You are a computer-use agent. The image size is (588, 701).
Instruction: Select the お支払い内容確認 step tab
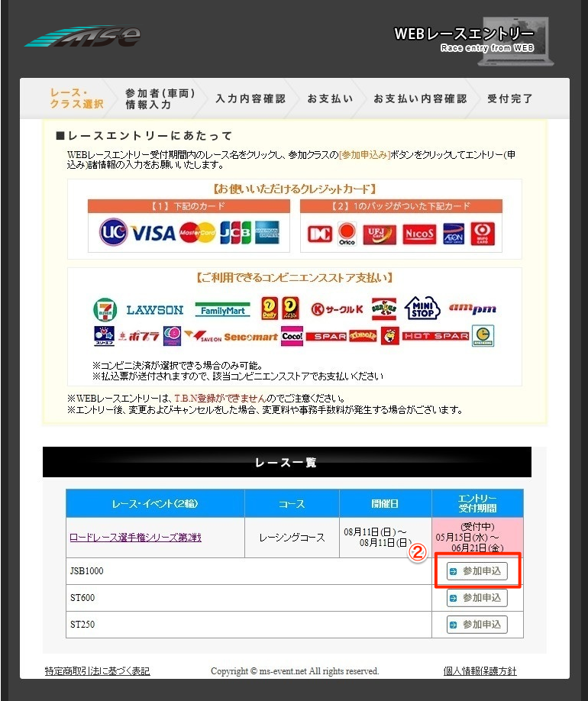pyautogui.click(x=420, y=99)
